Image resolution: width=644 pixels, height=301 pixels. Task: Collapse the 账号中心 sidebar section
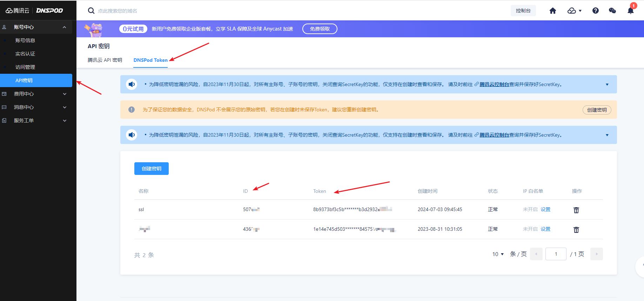(64, 27)
